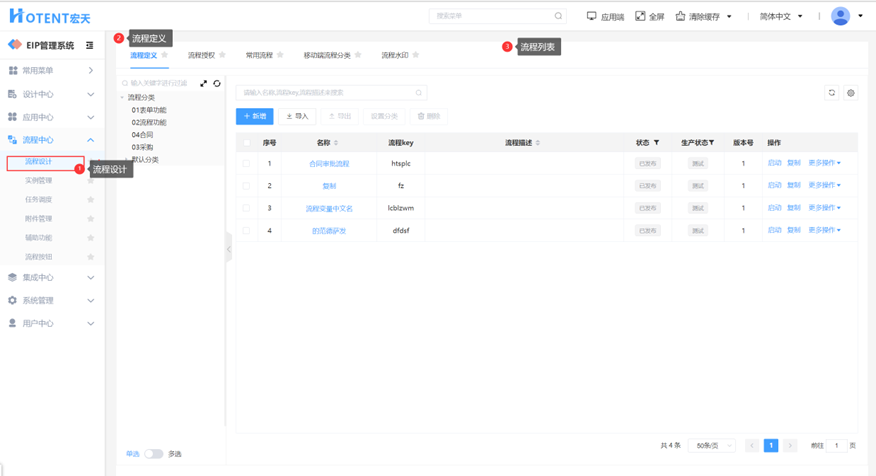Click the blue 新增 button

pyautogui.click(x=255, y=116)
